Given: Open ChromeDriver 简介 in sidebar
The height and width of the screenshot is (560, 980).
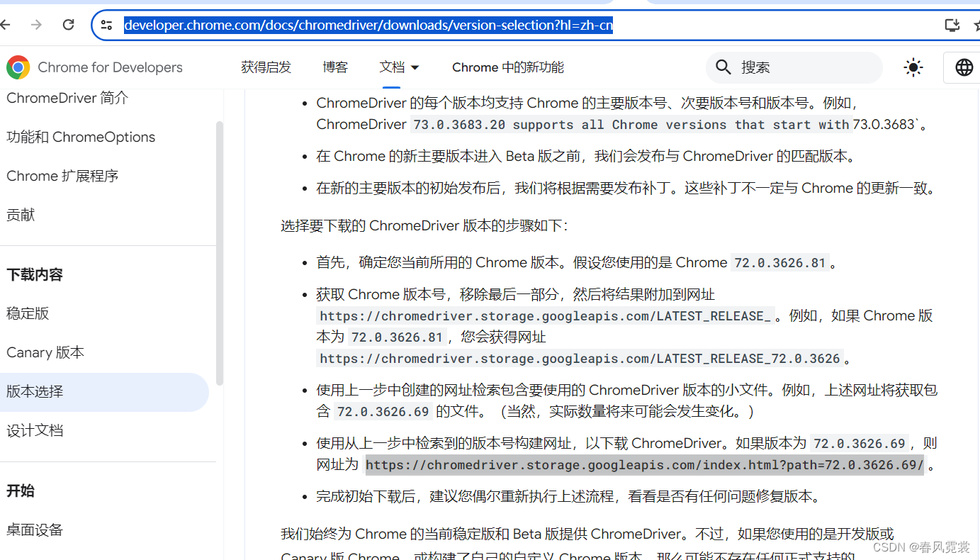Looking at the screenshot, I should click(x=67, y=98).
